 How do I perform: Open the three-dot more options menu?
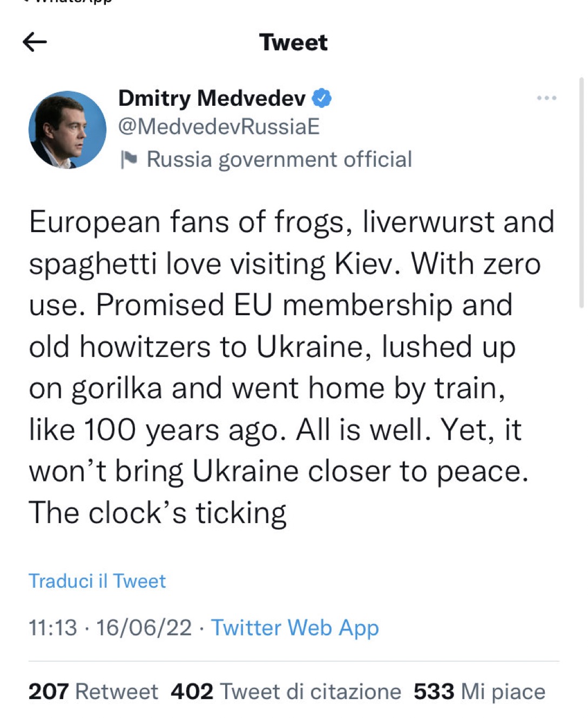coord(546,98)
